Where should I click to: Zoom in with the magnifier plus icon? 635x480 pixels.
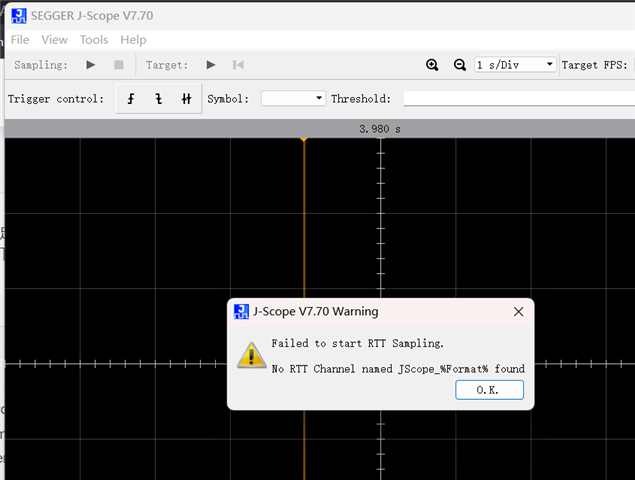point(432,65)
